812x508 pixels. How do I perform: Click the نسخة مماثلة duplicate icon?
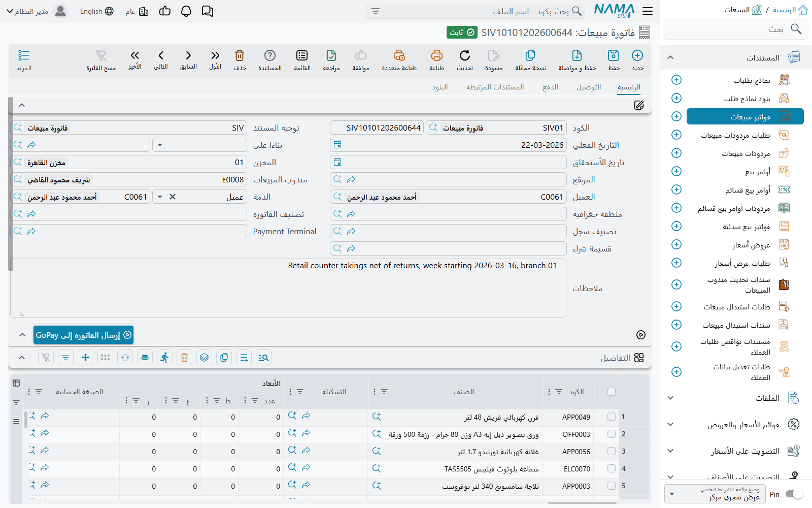pos(530,55)
